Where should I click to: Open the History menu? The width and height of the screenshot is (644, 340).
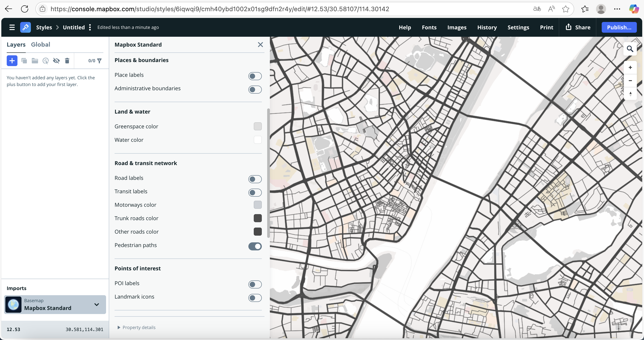click(487, 27)
